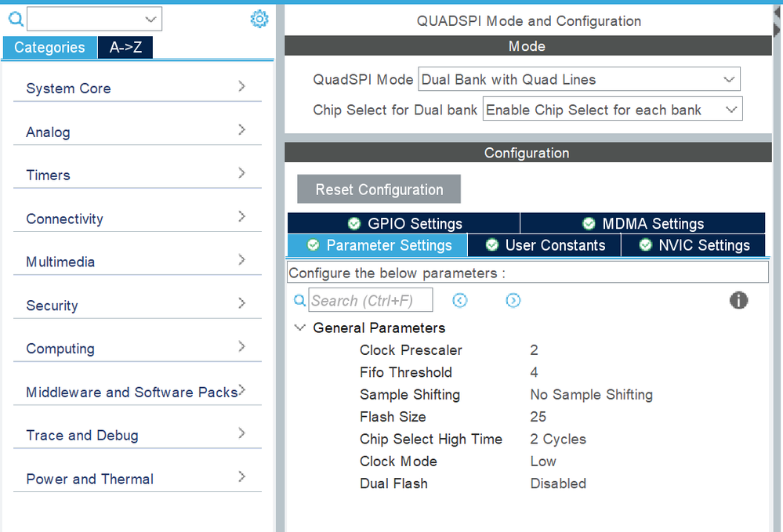This screenshot has height=532, width=783.
Task: Go to next search result arrow
Action: point(513,300)
